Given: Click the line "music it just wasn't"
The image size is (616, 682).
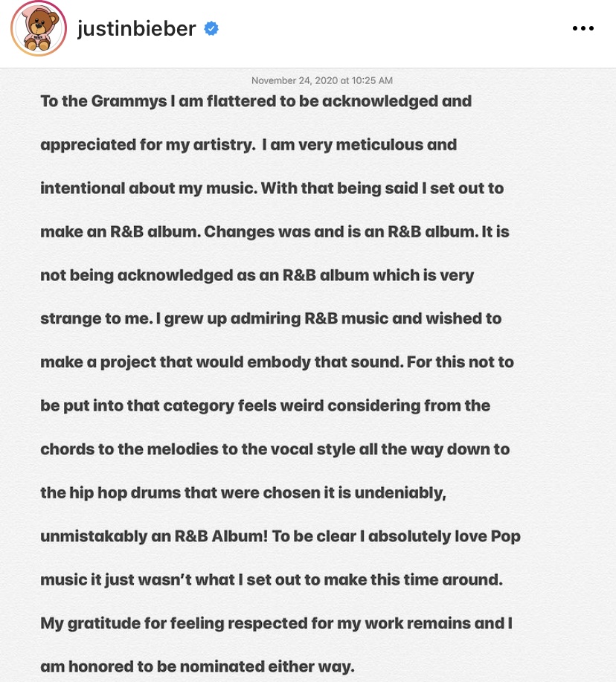Looking at the screenshot, I should pyautogui.click(x=272, y=580).
